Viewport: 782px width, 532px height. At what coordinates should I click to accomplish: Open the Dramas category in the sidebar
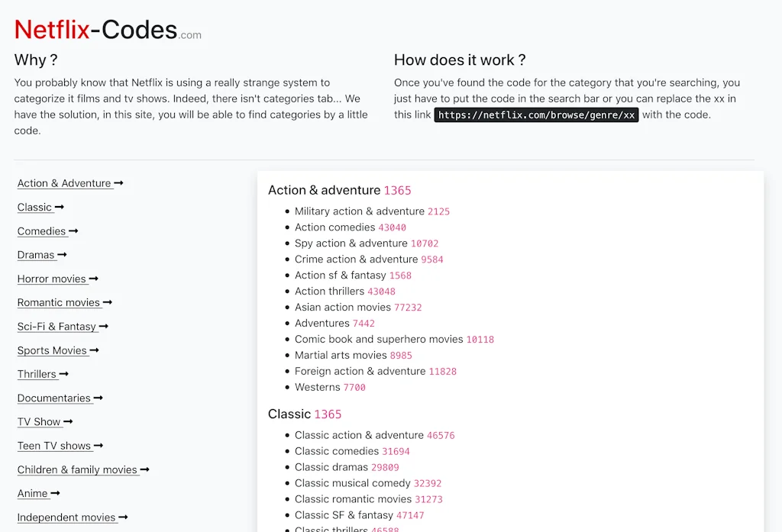(x=36, y=254)
